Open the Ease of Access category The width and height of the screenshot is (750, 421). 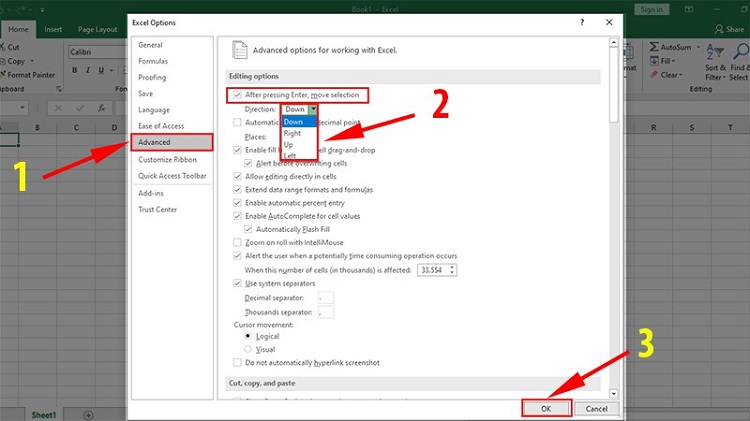coord(161,126)
